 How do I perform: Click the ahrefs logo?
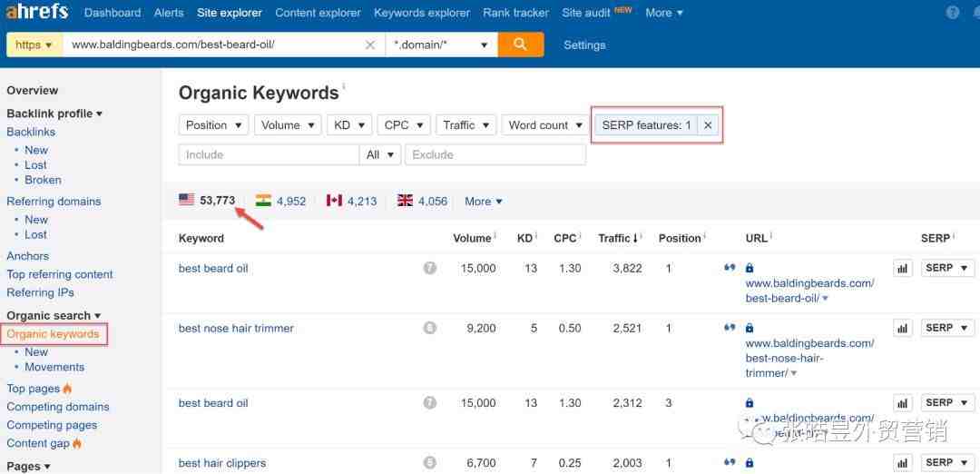point(37,11)
